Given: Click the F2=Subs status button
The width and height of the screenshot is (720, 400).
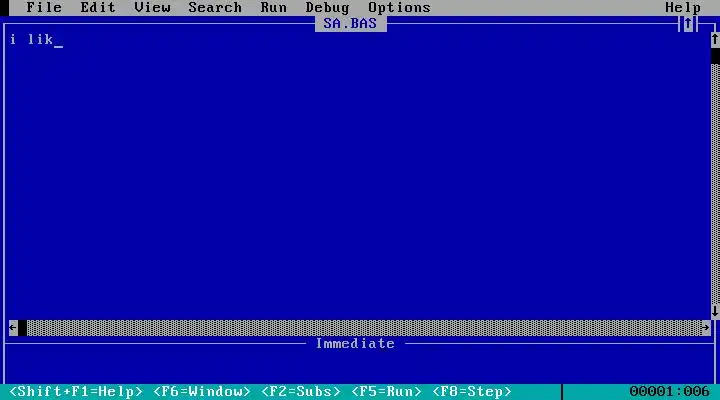Looking at the screenshot, I should [x=301, y=392].
